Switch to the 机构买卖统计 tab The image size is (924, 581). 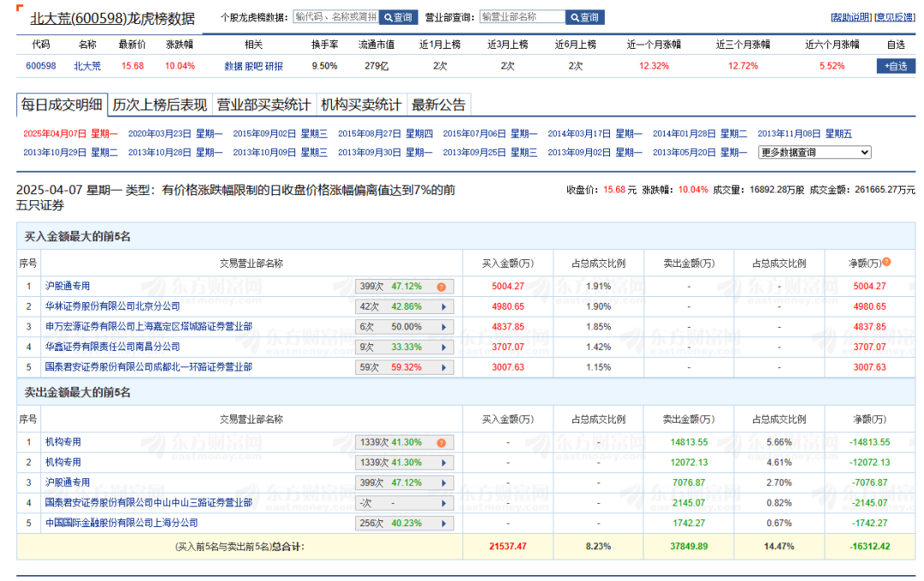(360, 105)
